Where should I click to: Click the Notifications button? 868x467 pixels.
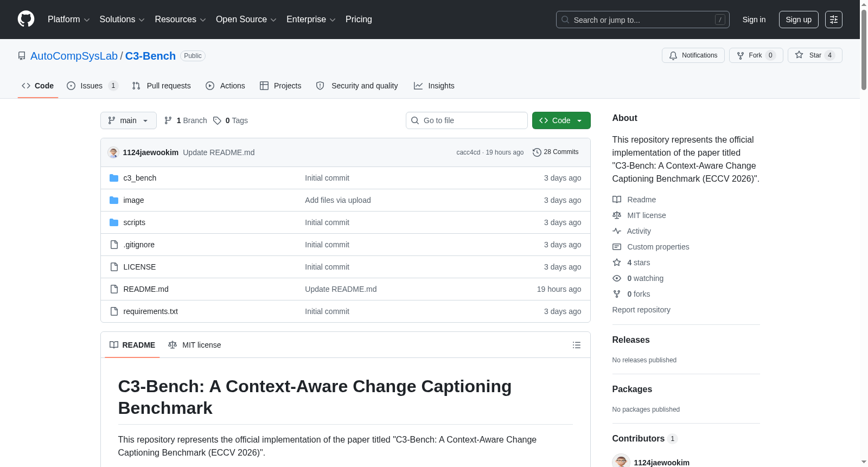point(693,55)
